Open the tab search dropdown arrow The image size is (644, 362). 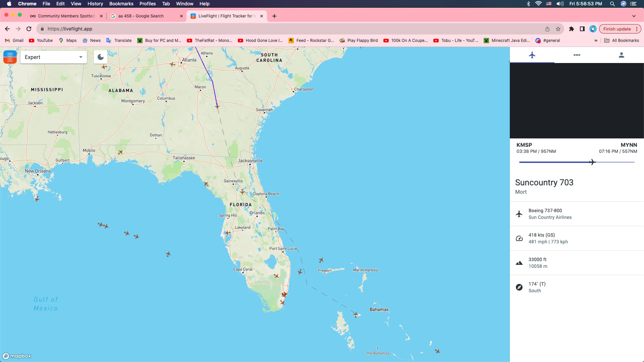(x=634, y=16)
